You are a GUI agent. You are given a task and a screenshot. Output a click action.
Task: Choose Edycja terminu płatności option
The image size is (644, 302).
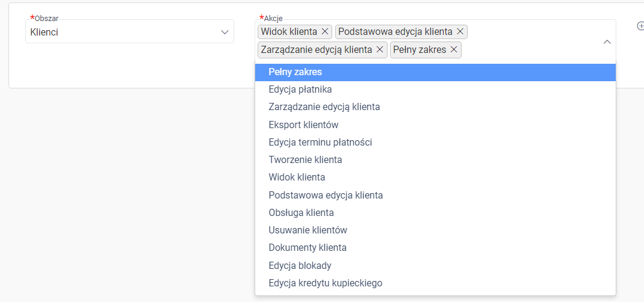435,142
